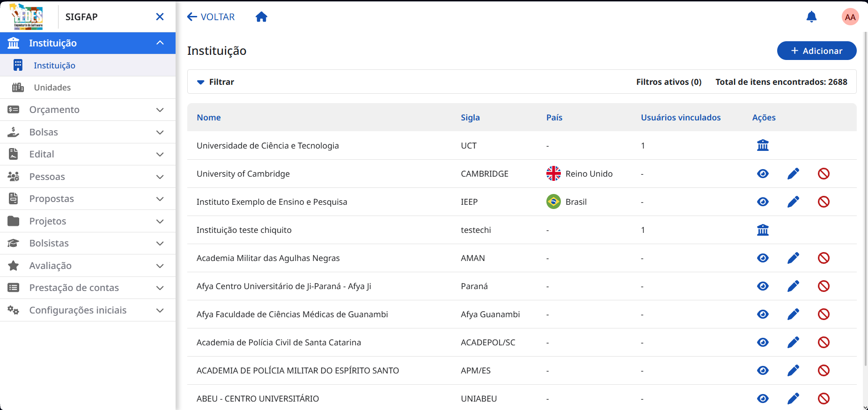The width and height of the screenshot is (868, 410).
Task: Disable Afya Faculdade de Ciências Médicas de Guanambi
Action: pyautogui.click(x=824, y=314)
